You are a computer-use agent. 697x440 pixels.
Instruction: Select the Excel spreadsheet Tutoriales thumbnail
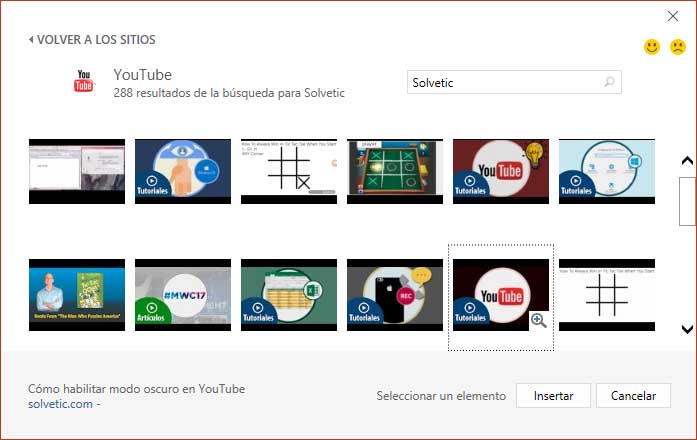coord(289,295)
